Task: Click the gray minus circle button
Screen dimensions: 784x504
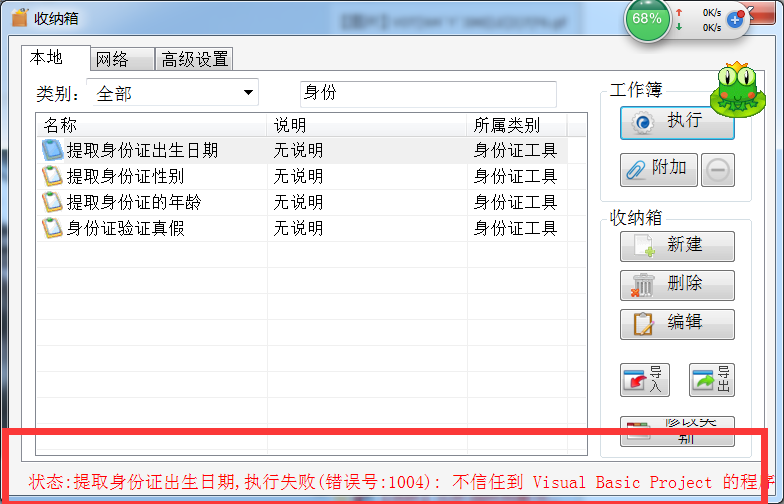Action: pos(717,171)
